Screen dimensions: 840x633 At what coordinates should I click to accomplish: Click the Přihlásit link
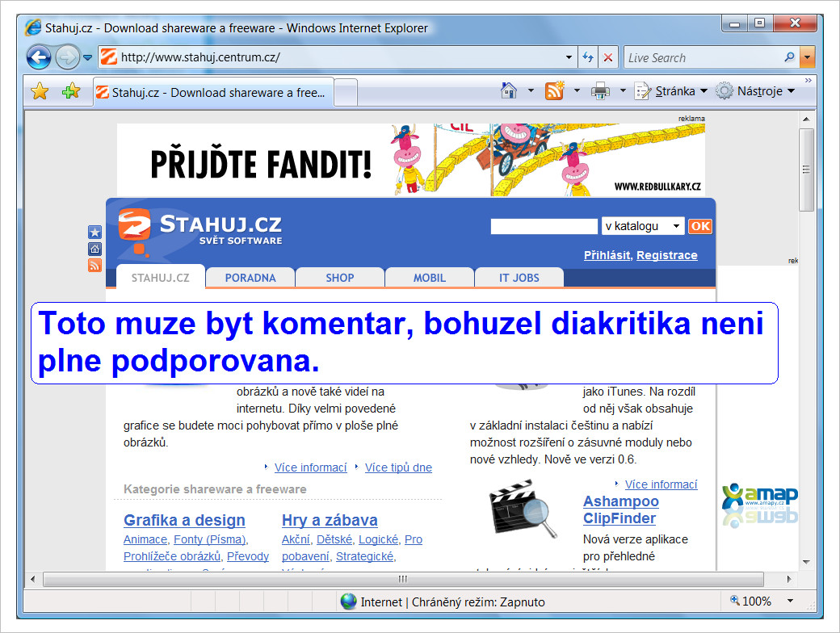[607, 255]
